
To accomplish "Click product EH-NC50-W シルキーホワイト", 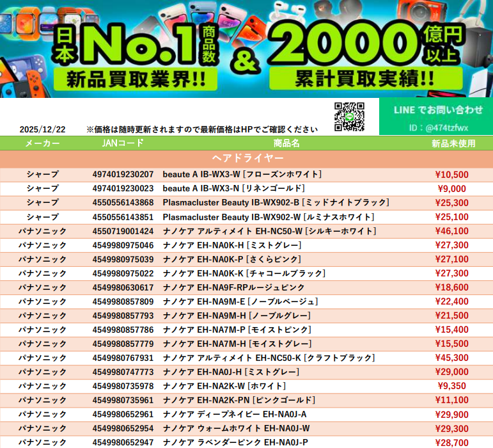I will (270, 231).
